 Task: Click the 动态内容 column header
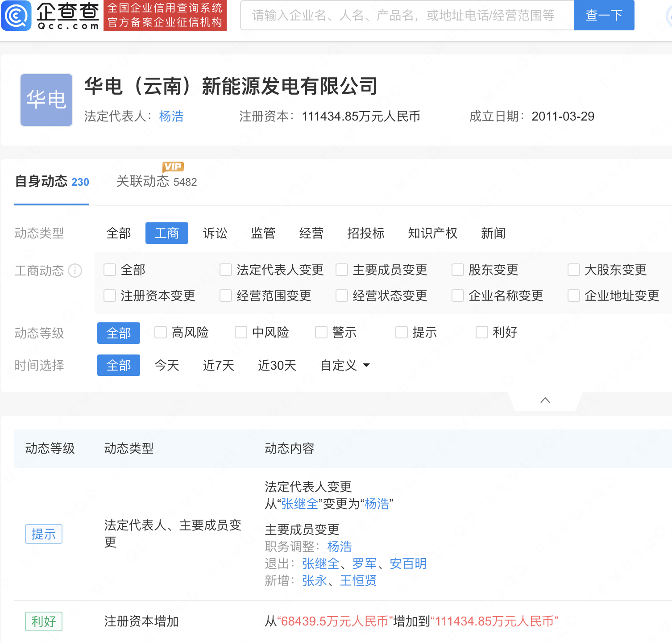coord(290,448)
